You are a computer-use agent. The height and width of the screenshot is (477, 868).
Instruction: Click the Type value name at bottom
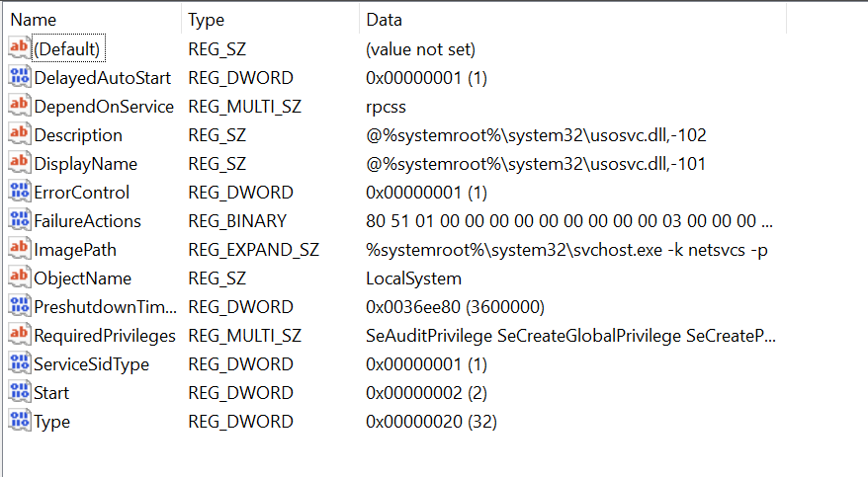51,421
